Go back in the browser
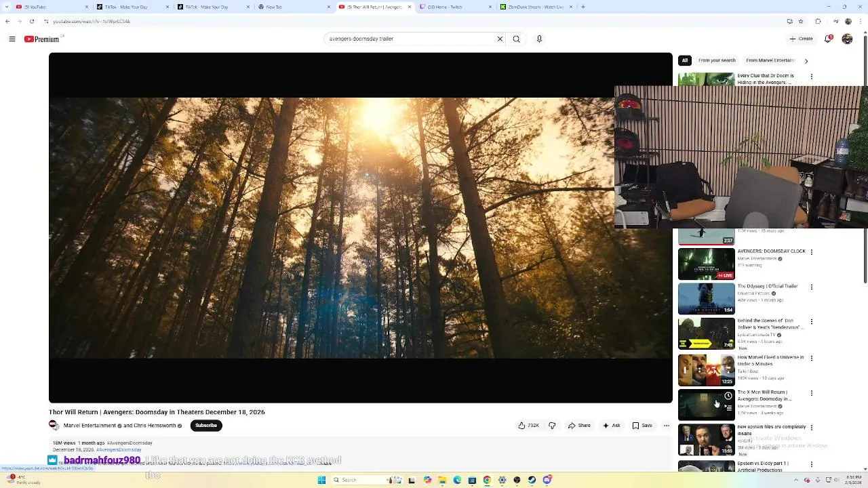868x488 pixels. click(x=7, y=21)
